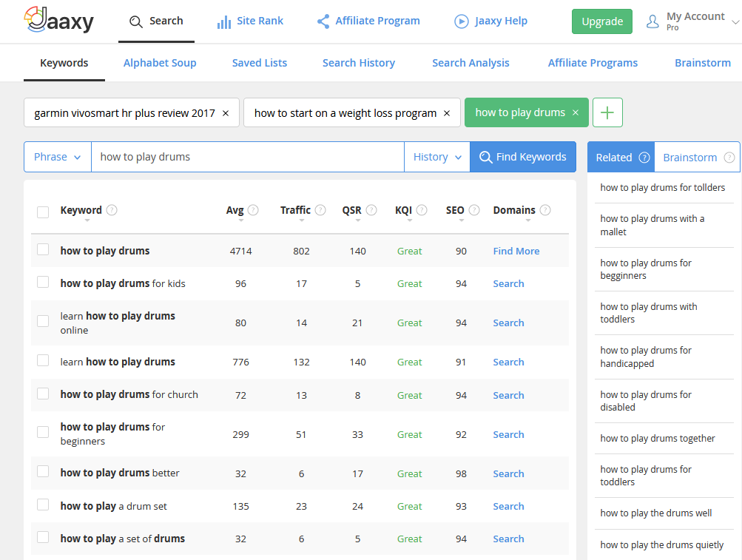
Task: Toggle the select-all keywords checkbox
Action: (x=43, y=212)
